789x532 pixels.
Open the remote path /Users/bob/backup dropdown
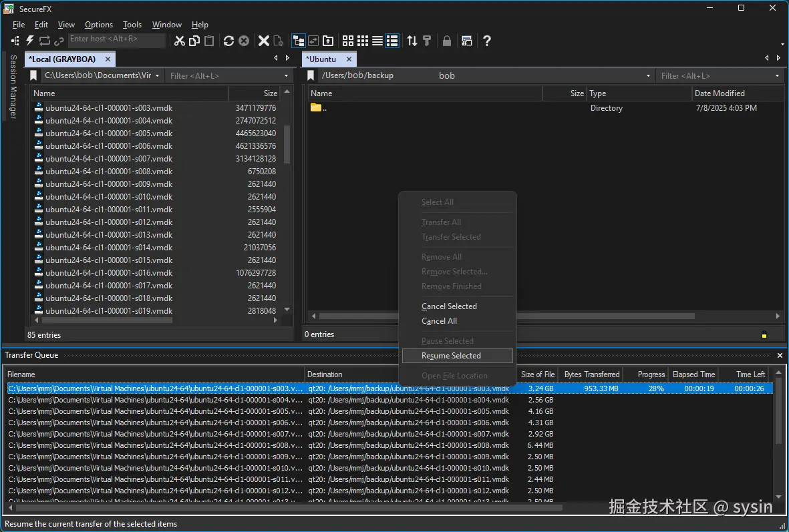(x=648, y=76)
